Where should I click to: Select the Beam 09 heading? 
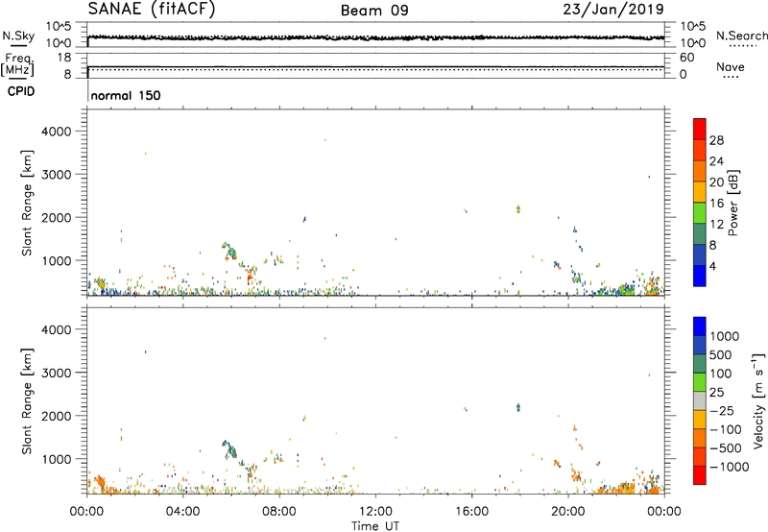click(374, 11)
